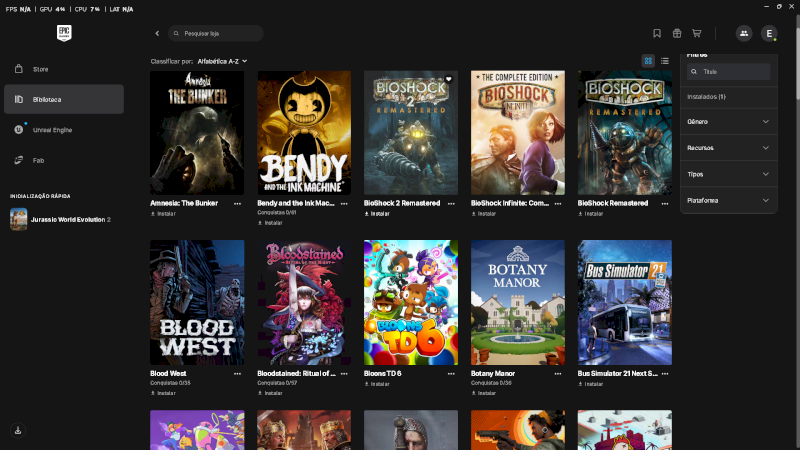Install Bus Simulator 21 Next Stop

591,384
